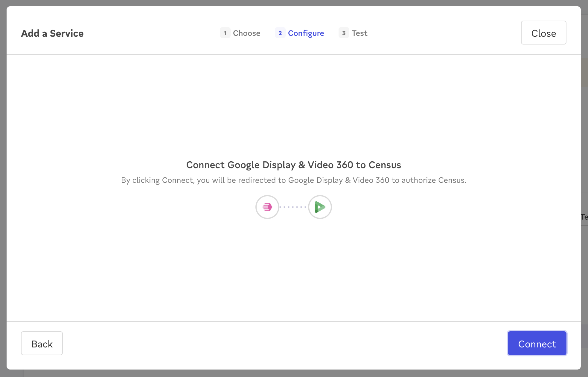Select the Configure step label
The height and width of the screenshot is (377, 588).
(x=306, y=33)
